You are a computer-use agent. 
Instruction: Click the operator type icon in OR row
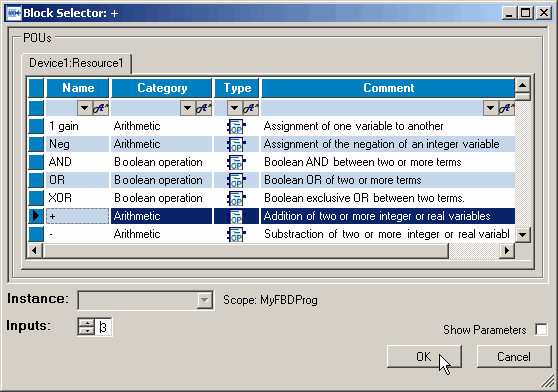pos(236,180)
